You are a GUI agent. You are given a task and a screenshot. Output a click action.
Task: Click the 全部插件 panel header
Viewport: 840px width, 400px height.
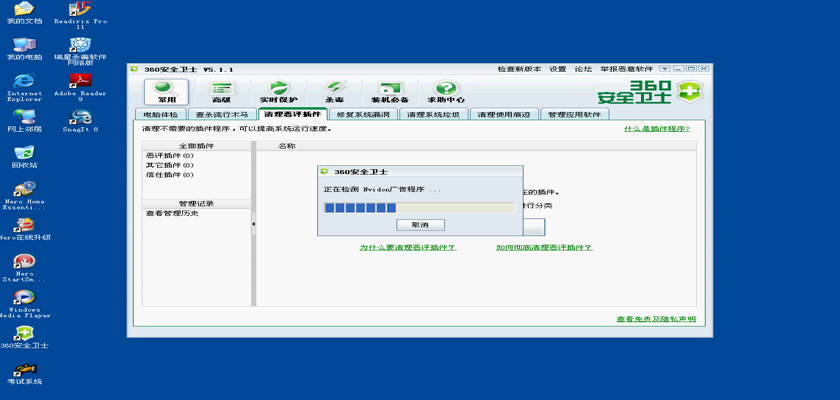[x=197, y=146]
